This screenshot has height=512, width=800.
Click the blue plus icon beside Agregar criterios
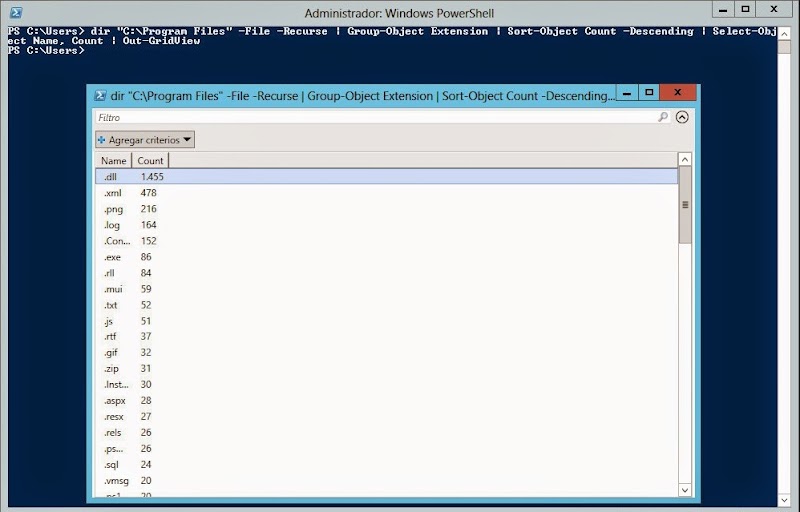point(101,140)
